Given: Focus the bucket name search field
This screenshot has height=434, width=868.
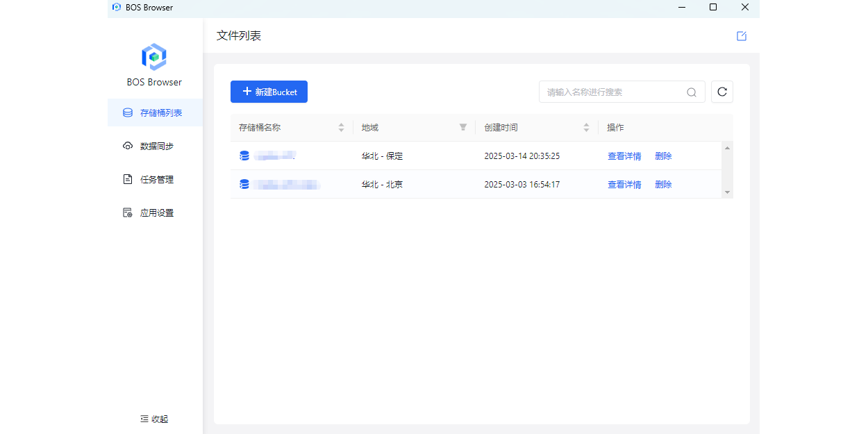Looking at the screenshot, I should (612, 92).
